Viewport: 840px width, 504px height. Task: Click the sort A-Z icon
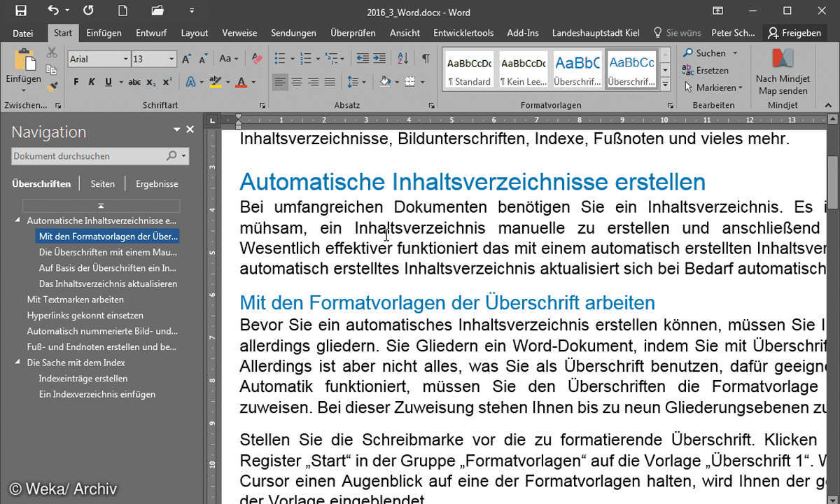[x=403, y=59]
